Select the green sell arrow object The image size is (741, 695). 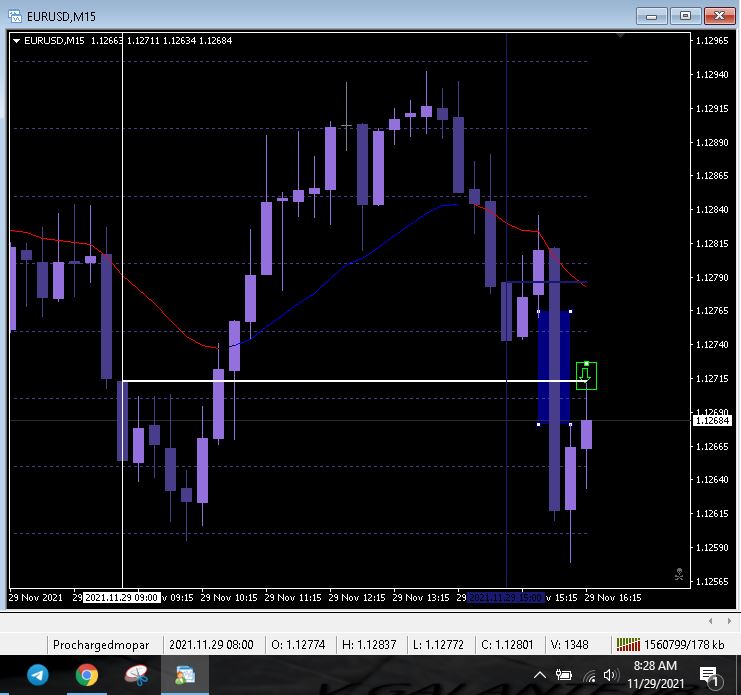tap(586, 376)
